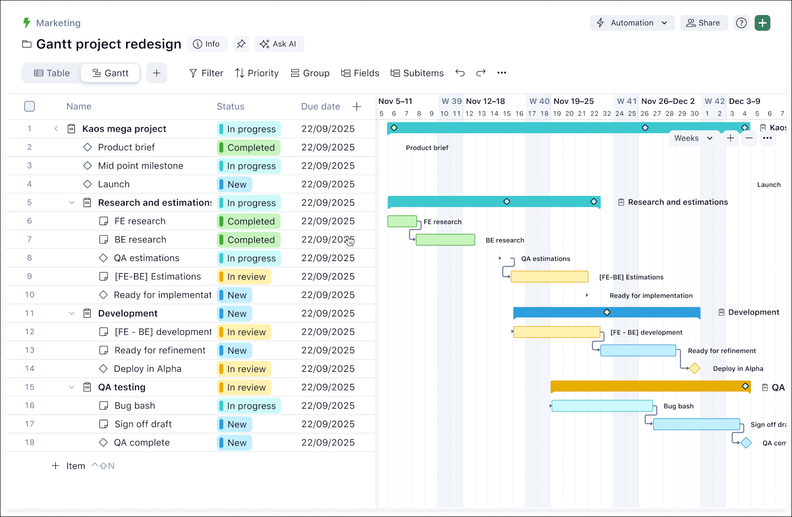Click the orange QA testing summary Gantt bar

651,386
